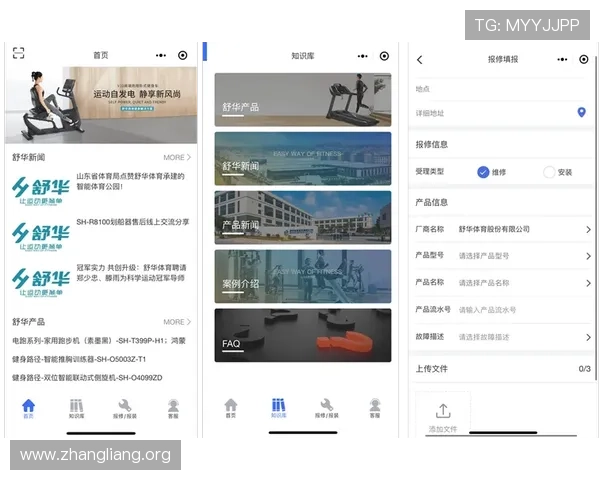This screenshot has height=480, width=600.
Task: Open product 电跑系列-家用跑步机 SH-T399P-H1
Action: [x=99, y=340]
